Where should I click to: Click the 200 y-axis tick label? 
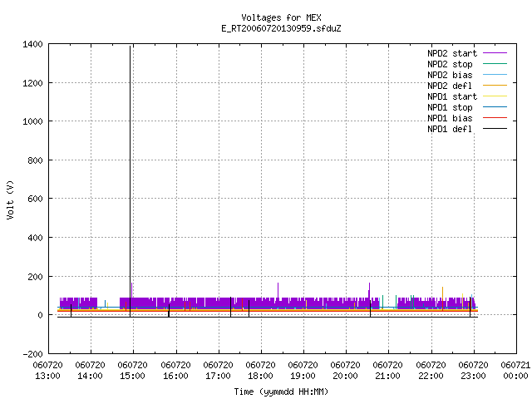point(35,277)
